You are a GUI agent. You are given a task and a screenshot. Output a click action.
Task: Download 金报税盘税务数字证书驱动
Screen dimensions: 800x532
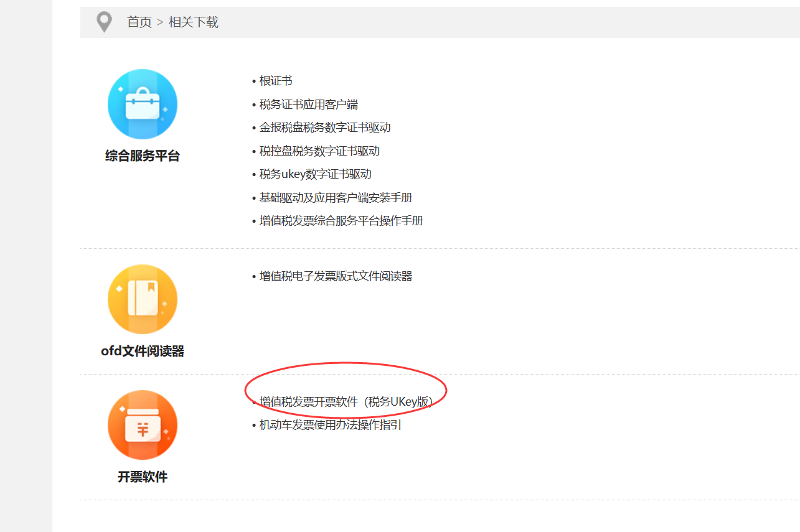[325, 128]
